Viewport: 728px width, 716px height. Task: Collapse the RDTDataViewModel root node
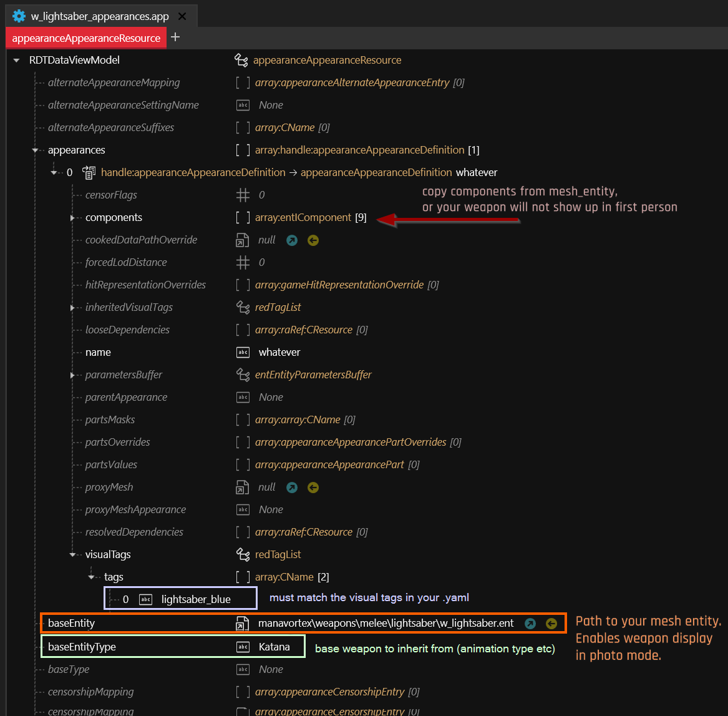click(x=16, y=61)
